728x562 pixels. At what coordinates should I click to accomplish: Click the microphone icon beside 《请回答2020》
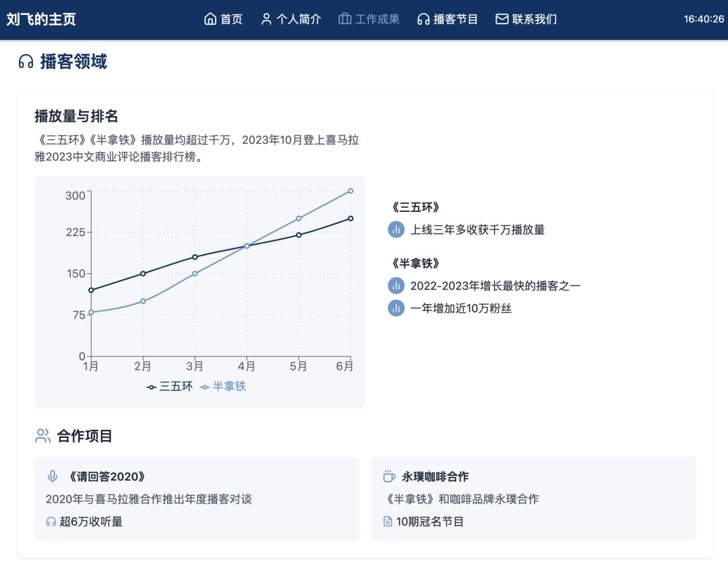click(x=53, y=476)
